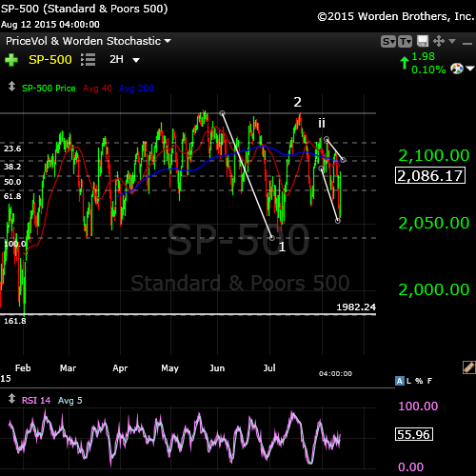This screenshot has height=476, width=476.
Task: Select the trendline endpoint near wave 1 low
Action: [272, 238]
